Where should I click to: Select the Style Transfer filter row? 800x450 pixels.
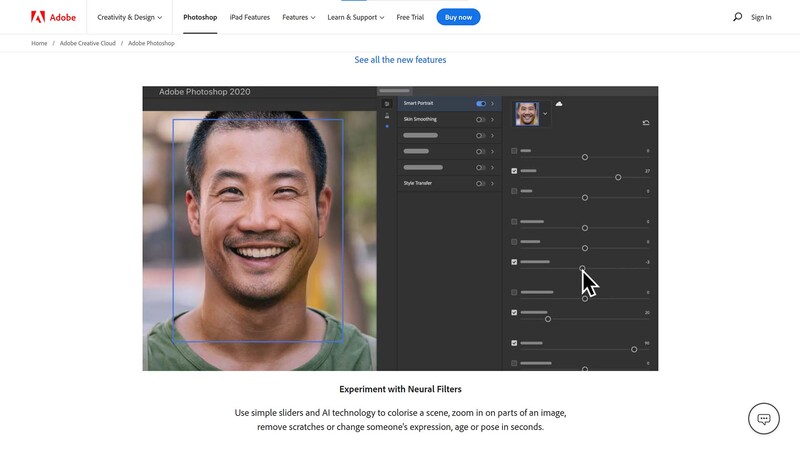tap(449, 183)
